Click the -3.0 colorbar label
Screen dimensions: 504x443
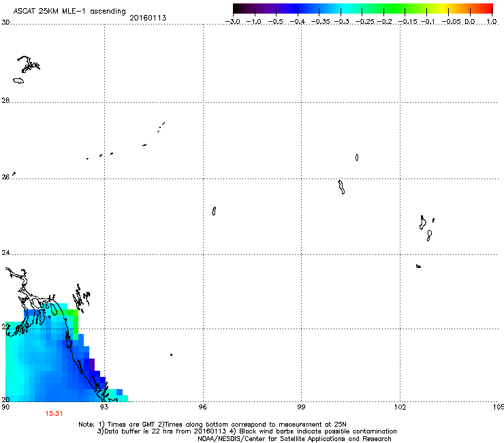coord(232,22)
